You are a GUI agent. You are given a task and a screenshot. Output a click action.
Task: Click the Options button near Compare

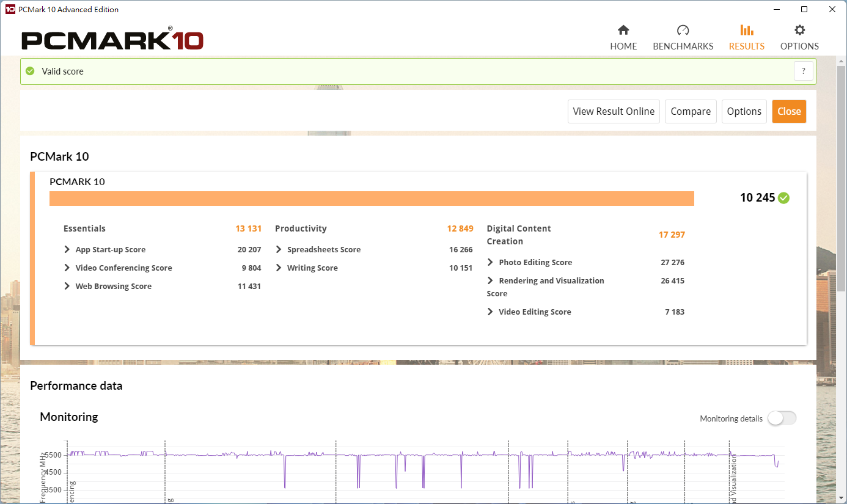pos(744,112)
